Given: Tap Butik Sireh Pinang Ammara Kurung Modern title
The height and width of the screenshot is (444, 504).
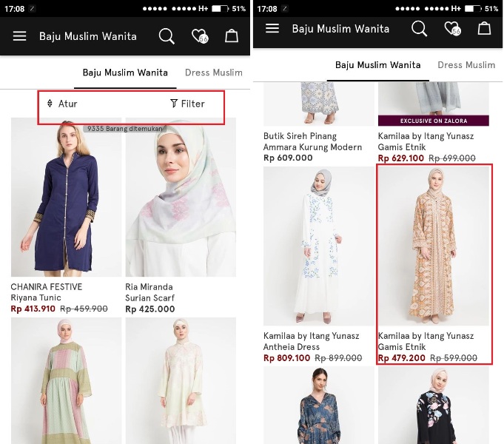Looking at the screenshot, I should click(x=312, y=141).
